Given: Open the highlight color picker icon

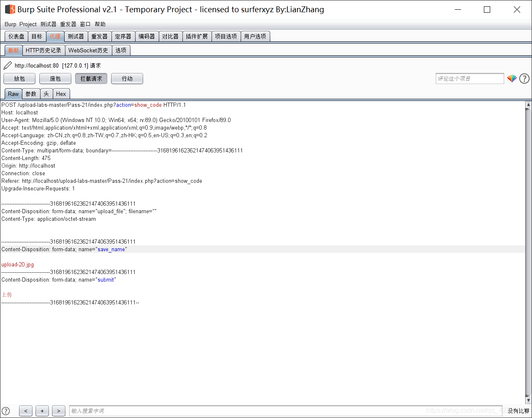Looking at the screenshot, I should point(512,79).
